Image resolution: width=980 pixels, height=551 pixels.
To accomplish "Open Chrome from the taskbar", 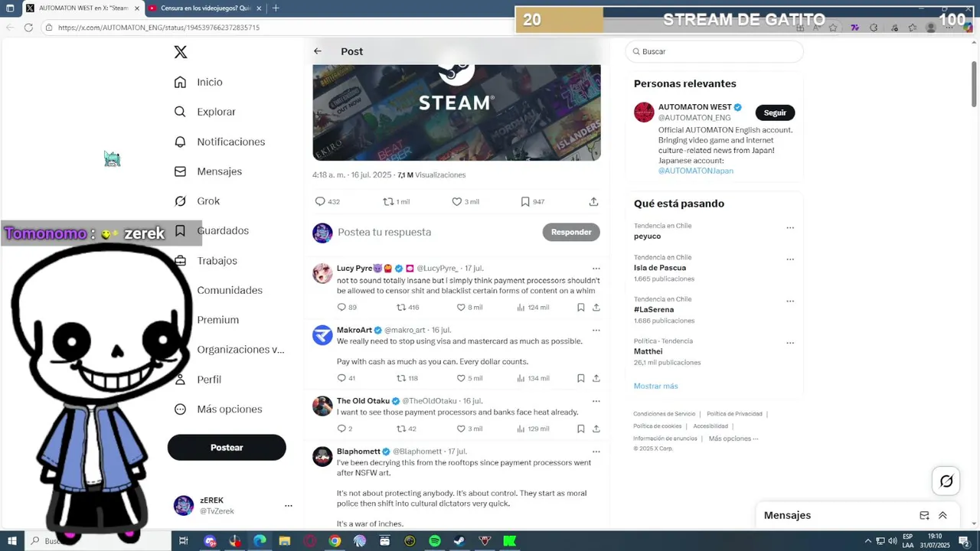I will pyautogui.click(x=335, y=541).
